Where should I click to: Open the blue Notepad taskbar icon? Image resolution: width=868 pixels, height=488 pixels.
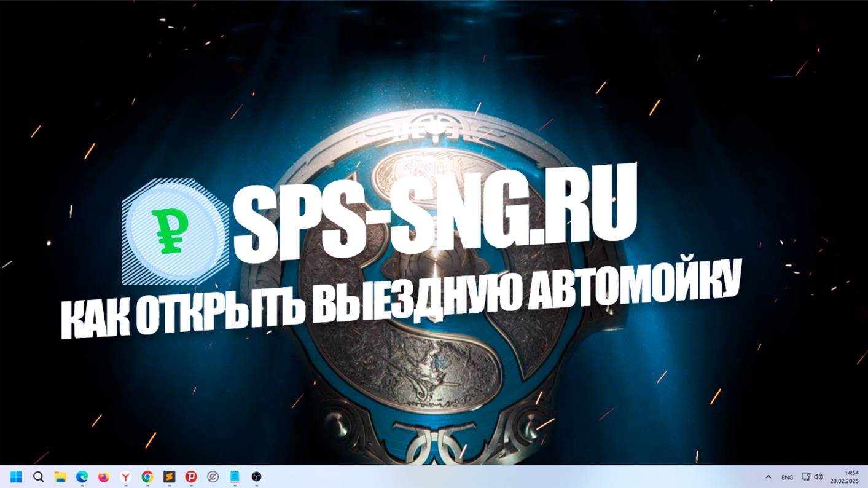pyautogui.click(x=235, y=477)
